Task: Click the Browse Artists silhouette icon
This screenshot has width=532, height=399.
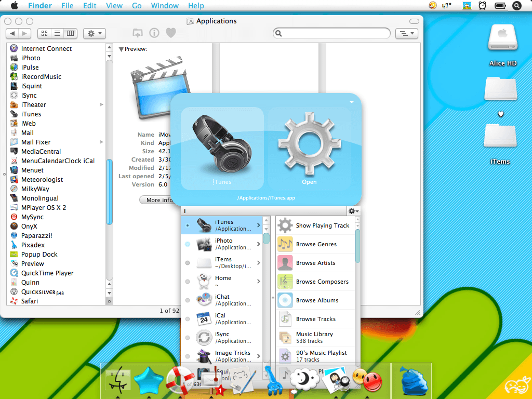Action: point(285,262)
